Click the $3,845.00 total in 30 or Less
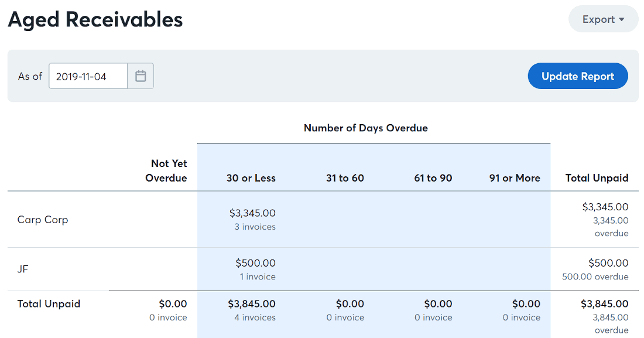644x338 pixels. pyautogui.click(x=251, y=304)
